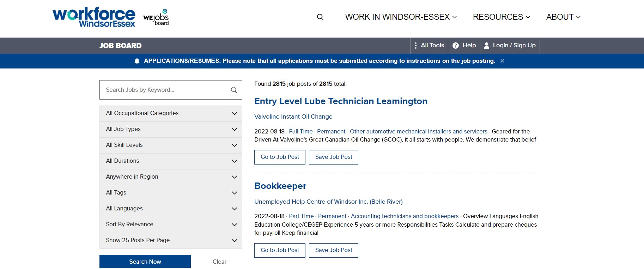Screen dimensions: 644x269
Task: Open the site search magnifier icon
Action: point(320,17)
